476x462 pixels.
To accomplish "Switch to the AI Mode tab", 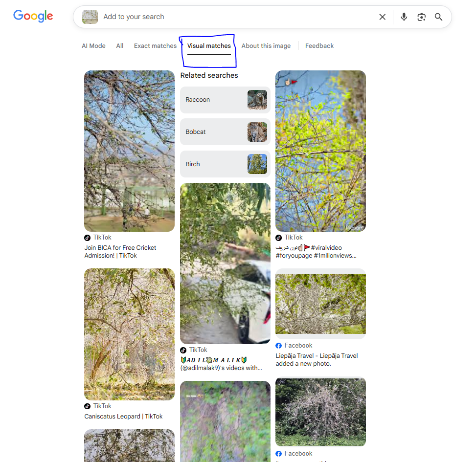I will (x=93, y=45).
